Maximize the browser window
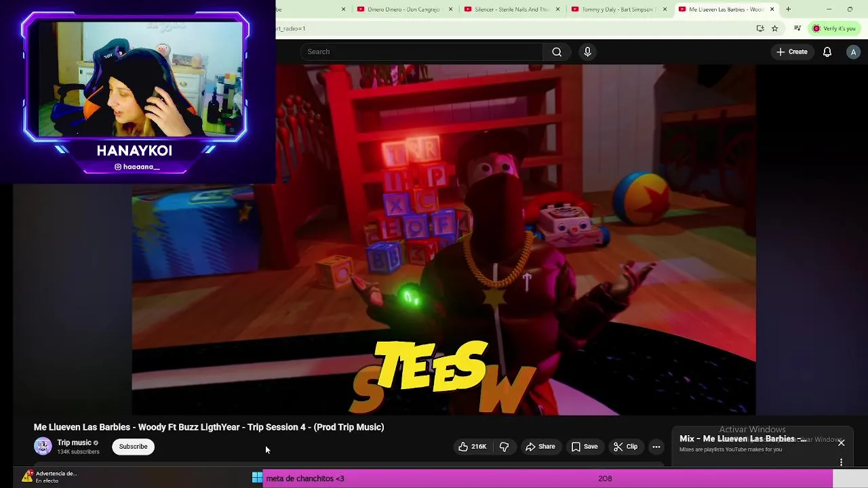 coord(850,9)
